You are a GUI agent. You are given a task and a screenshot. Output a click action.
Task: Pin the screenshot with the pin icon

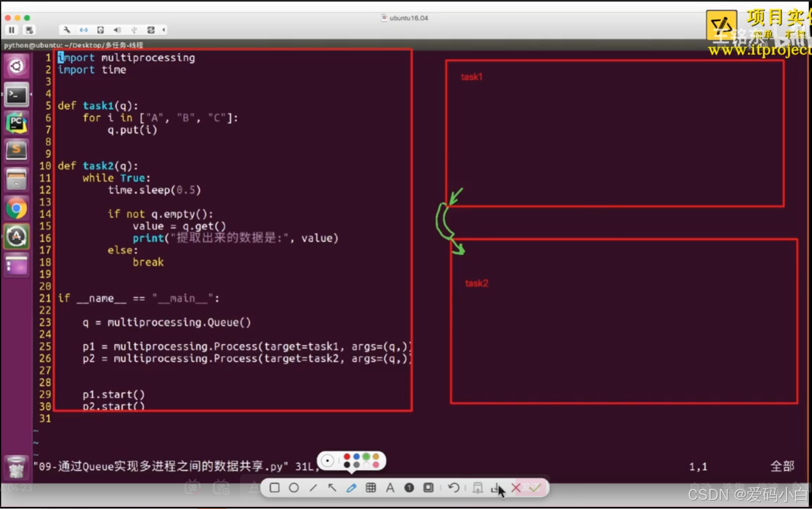pyautogui.click(x=477, y=487)
